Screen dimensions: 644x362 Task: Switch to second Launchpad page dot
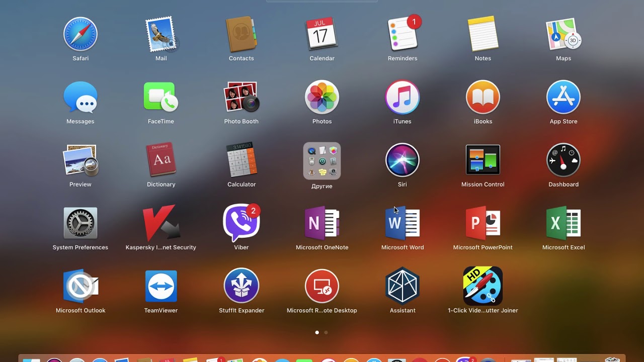[326, 332]
